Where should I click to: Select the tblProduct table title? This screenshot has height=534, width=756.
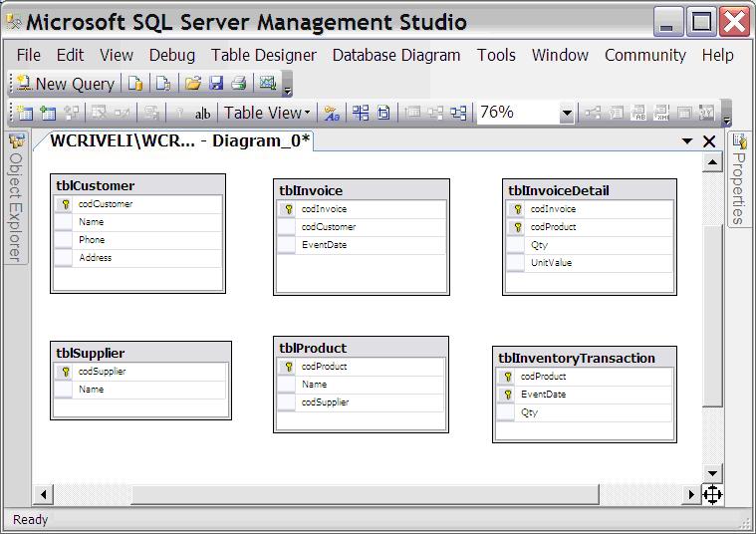coord(313,348)
